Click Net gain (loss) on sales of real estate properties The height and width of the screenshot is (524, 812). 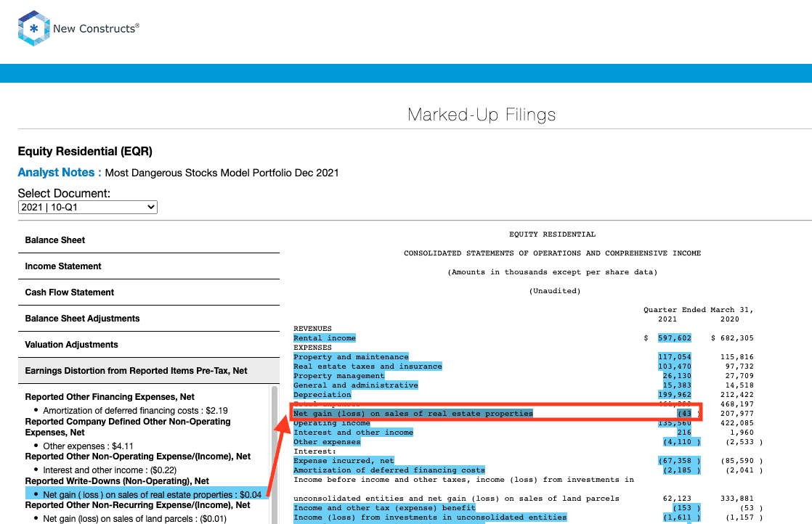(x=413, y=413)
